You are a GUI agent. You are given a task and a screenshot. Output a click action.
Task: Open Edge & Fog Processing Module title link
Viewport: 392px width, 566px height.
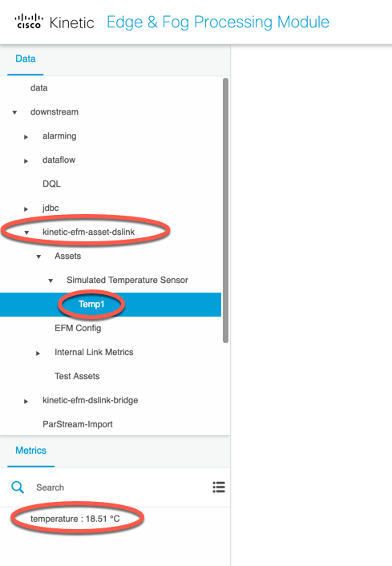218,22
